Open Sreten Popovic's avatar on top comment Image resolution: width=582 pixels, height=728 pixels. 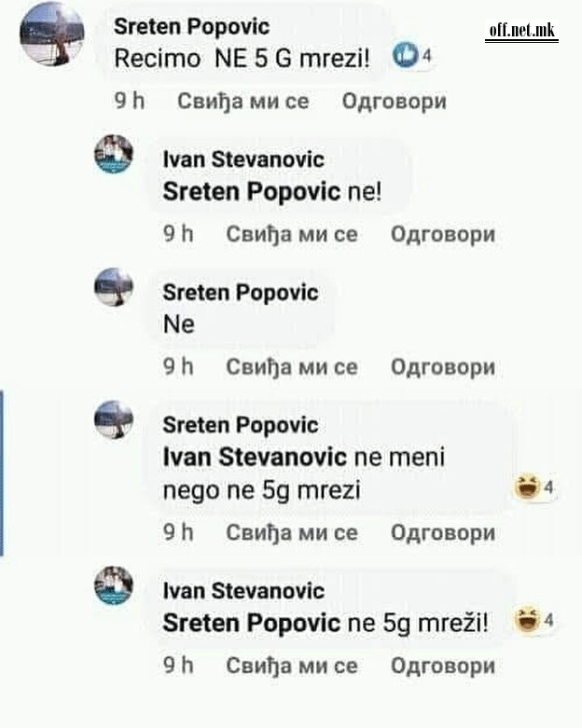click(x=52, y=34)
